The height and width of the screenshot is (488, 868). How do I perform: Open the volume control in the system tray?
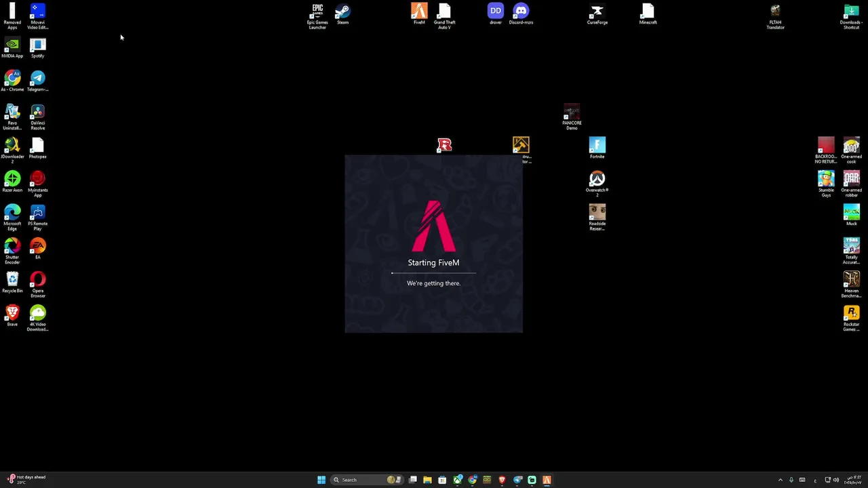pyautogui.click(x=835, y=480)
